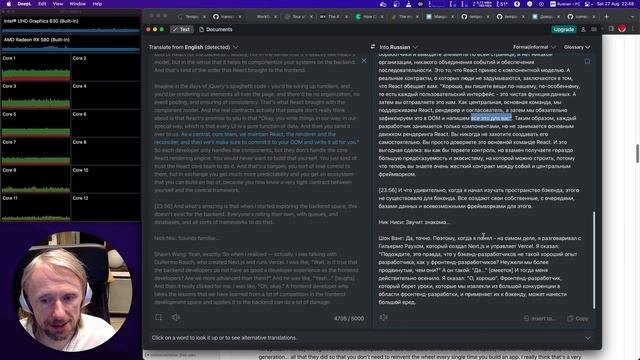Viewport: 640px width, 360px height.
Task: Switch to the Documents tab
Action: [216, 29]
